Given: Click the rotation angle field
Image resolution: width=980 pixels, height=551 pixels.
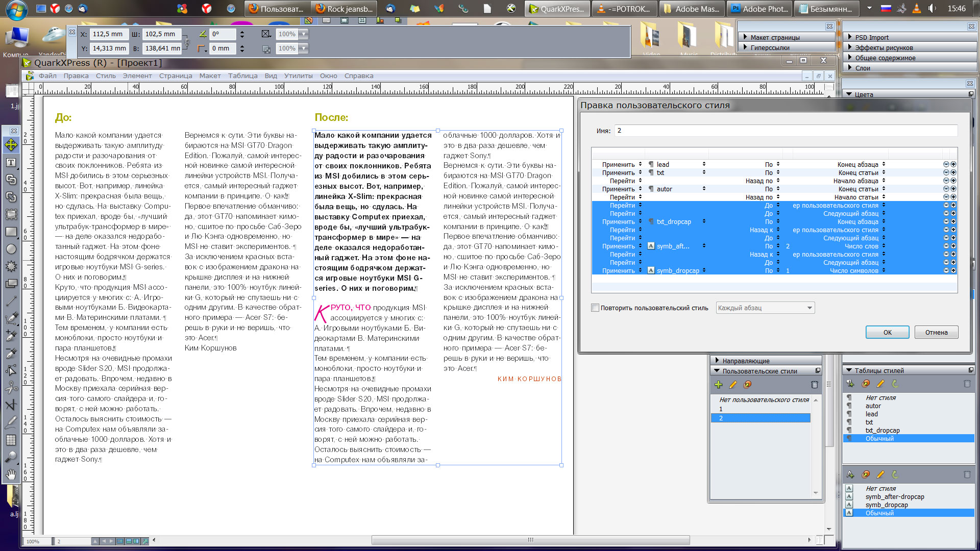Looking at the screenshot, I should coord(223,34).
